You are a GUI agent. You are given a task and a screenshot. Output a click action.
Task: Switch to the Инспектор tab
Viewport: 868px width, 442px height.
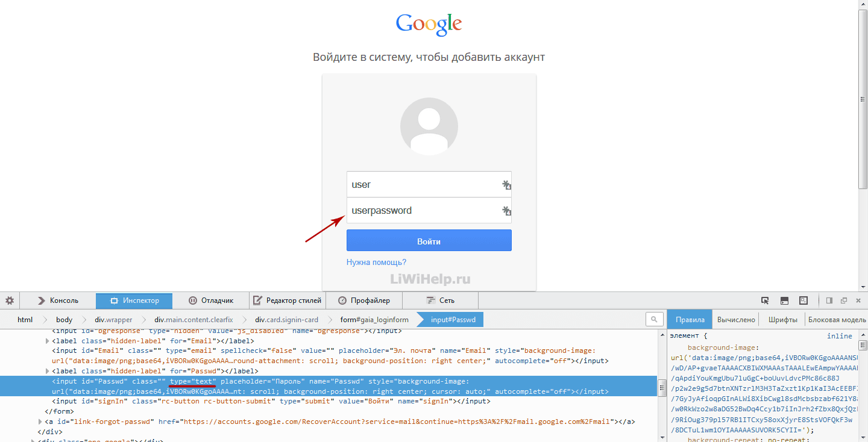pyautogui.click(x=134, y=300)
